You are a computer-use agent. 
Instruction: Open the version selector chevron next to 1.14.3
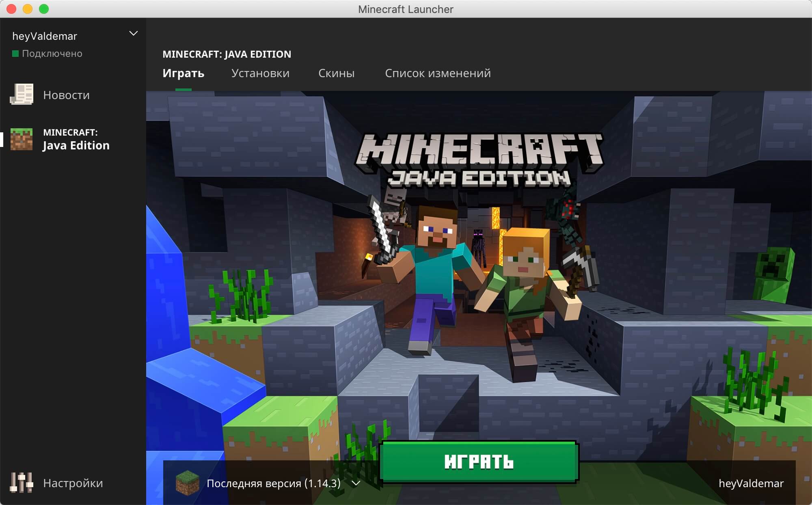click(356, 483)
